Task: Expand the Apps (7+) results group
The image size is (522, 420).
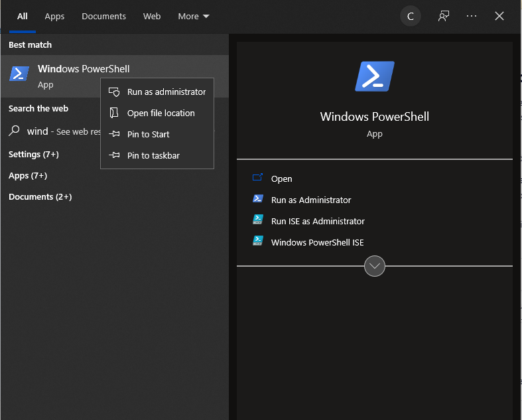Action: pyautogui.click(x=28, y=176)
